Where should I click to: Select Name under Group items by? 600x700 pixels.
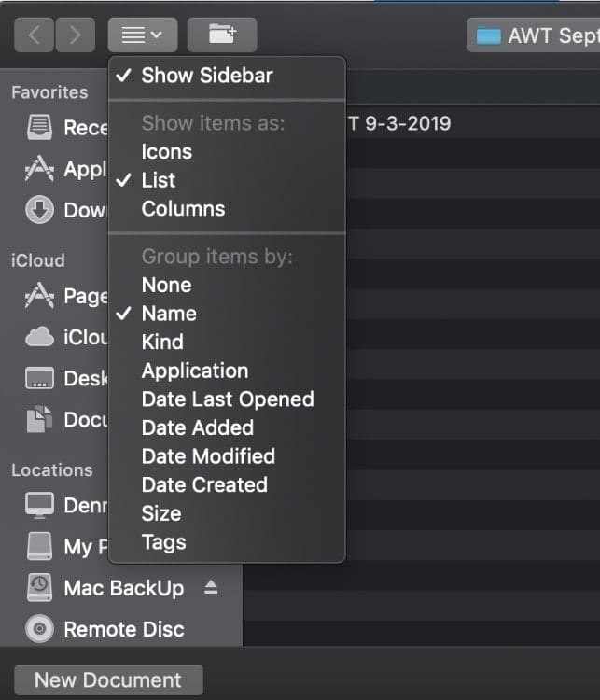pos(169,314)
